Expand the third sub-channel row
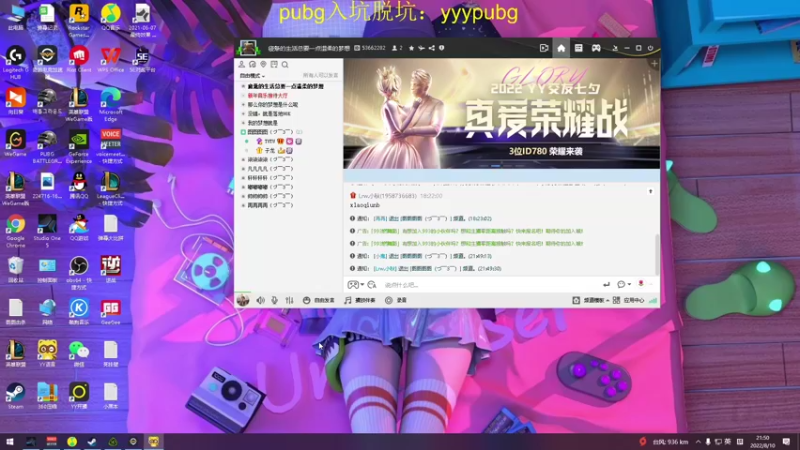The height and width of the screenshot is (450, 800). coord(243,105)
